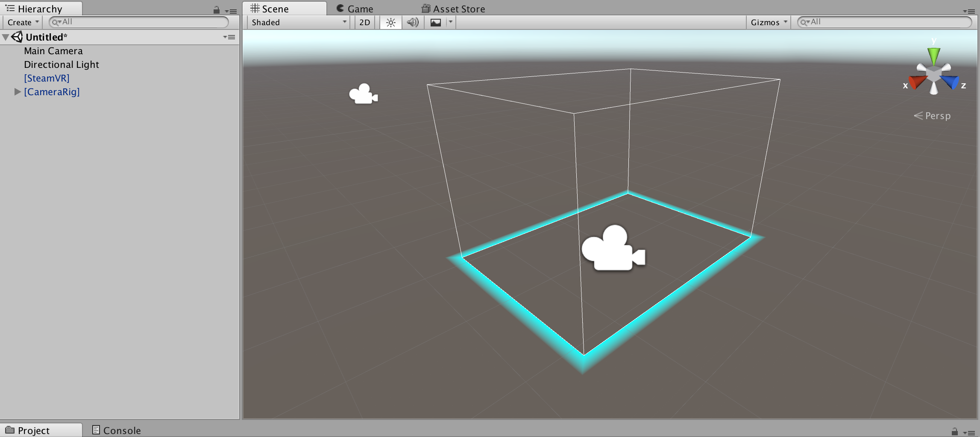Lock the Hierarchy panel
Image resolution: width=980 pixels, height=437 pixels.
pyautogui.click(x=217, y=10)
